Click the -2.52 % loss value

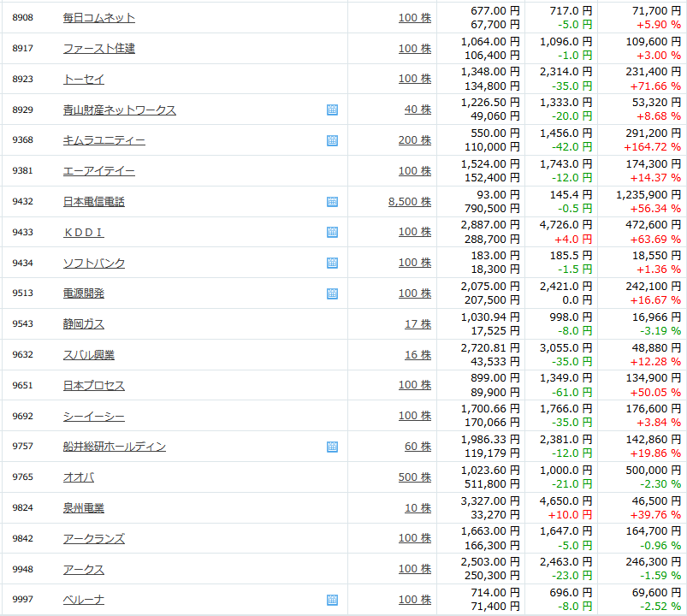pyautogui.click(x=660, y=607)
